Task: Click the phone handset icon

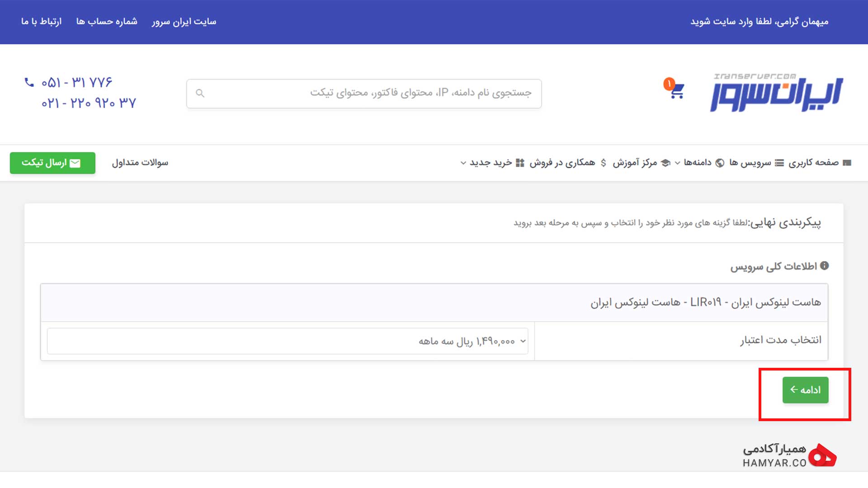Action: point(29,82)
